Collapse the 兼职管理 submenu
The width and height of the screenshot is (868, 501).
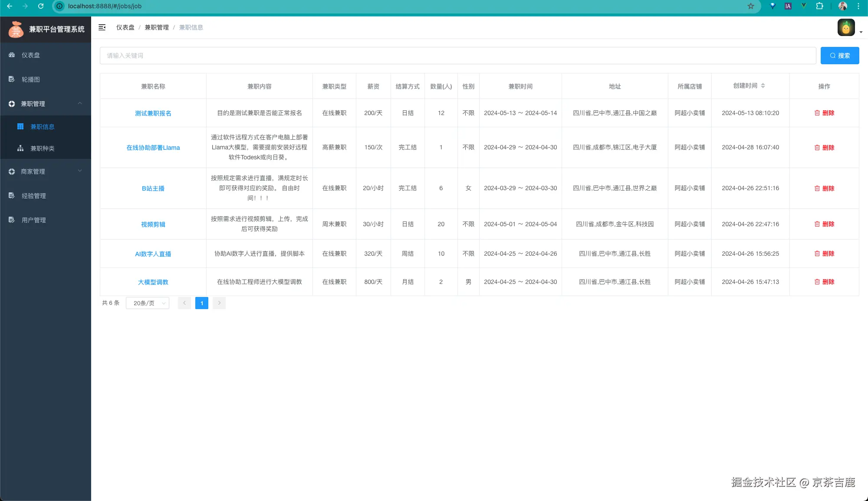pyautogui.click(x=80, y=103)
